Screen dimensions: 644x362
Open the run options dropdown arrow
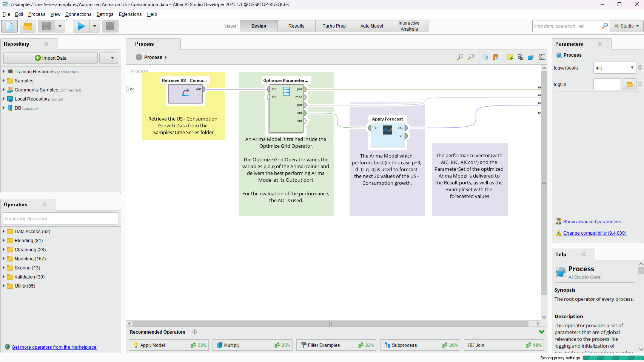95,26
